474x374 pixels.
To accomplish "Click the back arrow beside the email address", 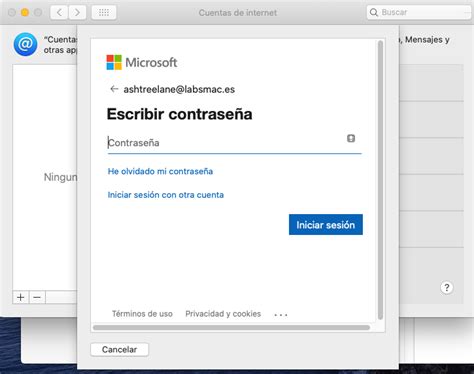I will pos(114,89).
